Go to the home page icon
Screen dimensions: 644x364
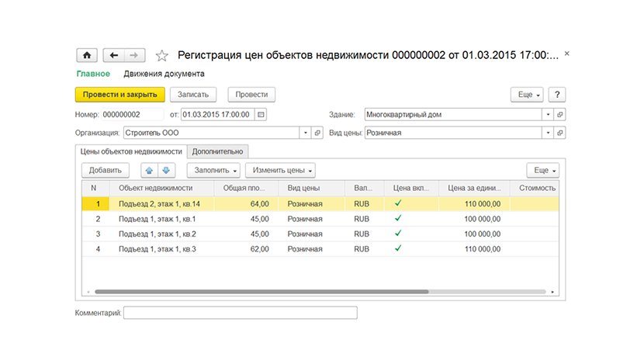point(87,55)
